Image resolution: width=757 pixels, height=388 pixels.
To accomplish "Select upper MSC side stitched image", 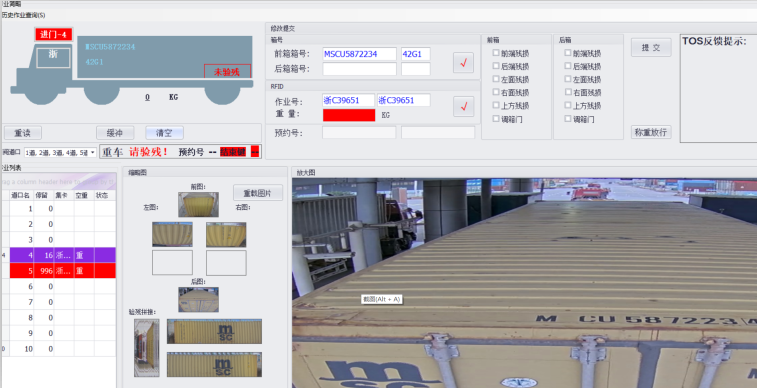I will 214,332.
